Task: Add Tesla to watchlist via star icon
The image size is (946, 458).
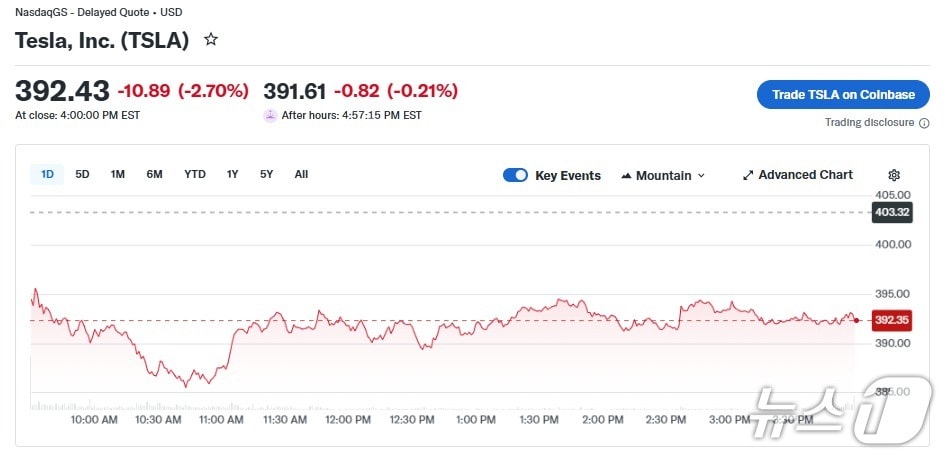Action: (x=211, y=40)
